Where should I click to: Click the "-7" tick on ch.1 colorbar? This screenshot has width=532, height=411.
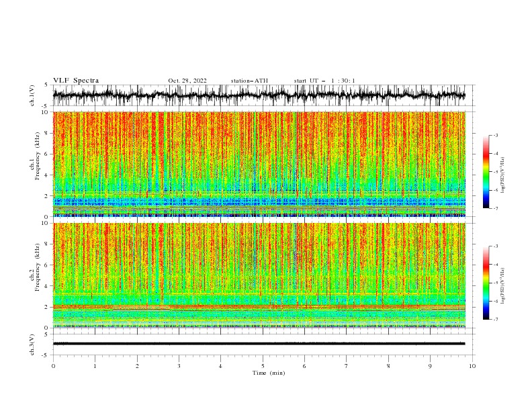click(495, 208)
